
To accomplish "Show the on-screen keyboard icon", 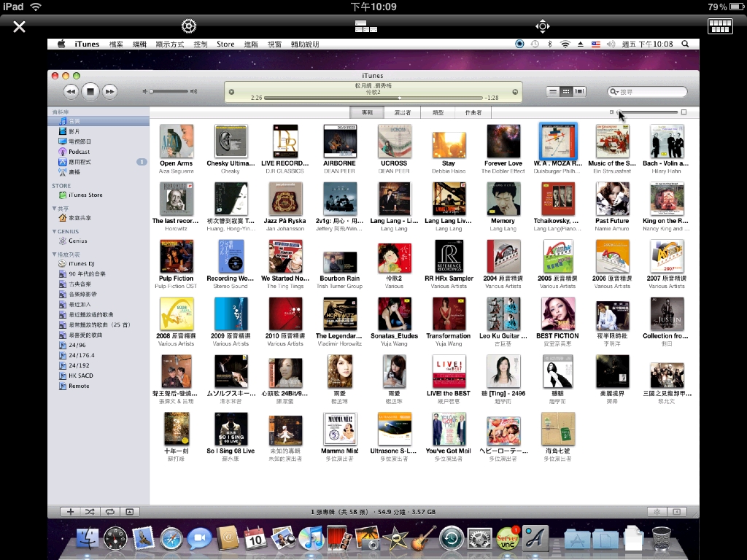I will coord(720,26).
